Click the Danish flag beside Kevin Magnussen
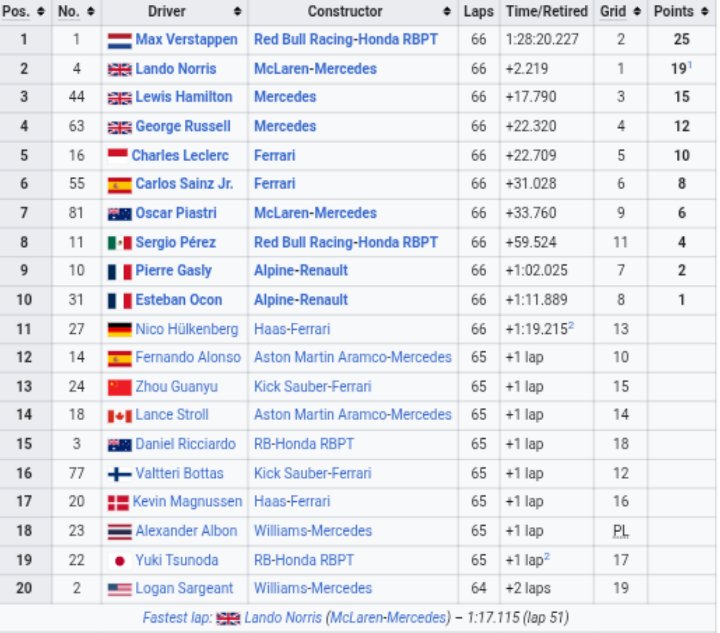 [118, 503]
